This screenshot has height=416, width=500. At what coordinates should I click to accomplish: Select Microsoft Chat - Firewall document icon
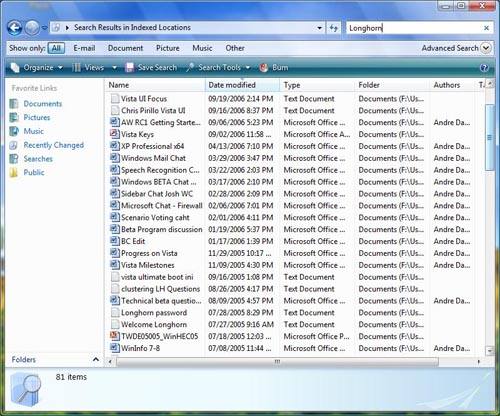pos(115,205)
